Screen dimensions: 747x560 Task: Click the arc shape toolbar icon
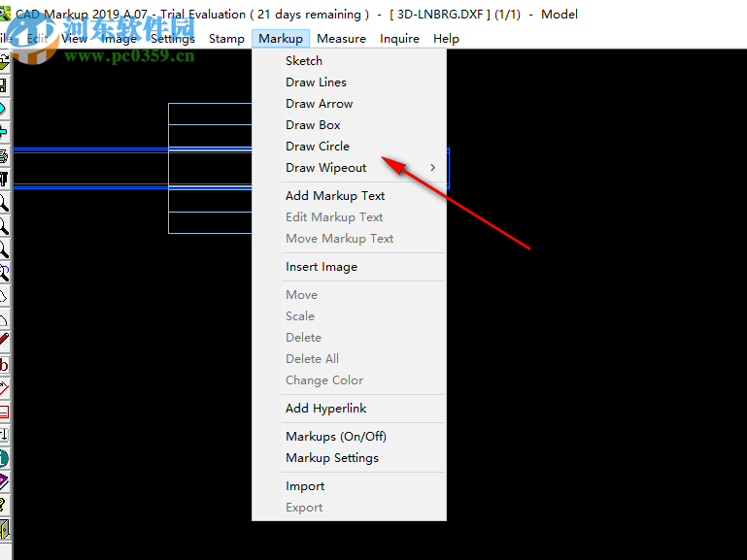point(4,319)
